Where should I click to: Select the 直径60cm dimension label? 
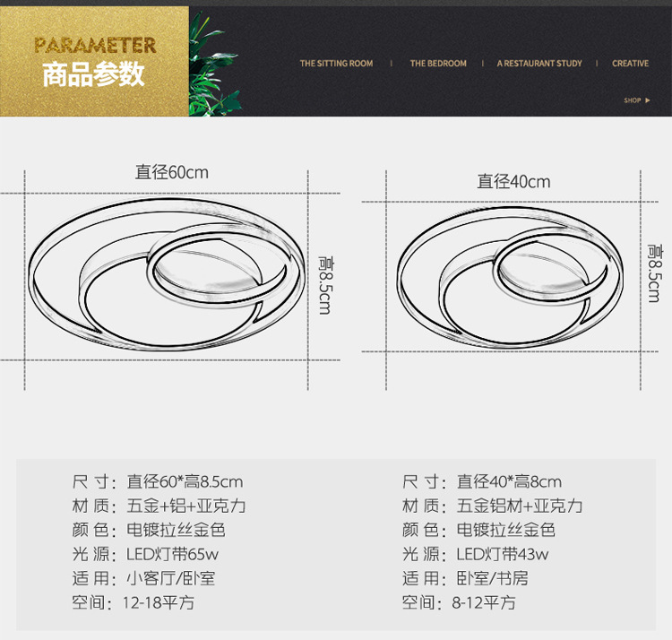(171, 172)
